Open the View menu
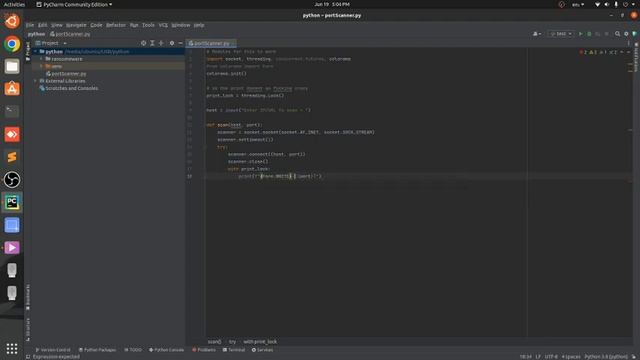 coord(57,25)
